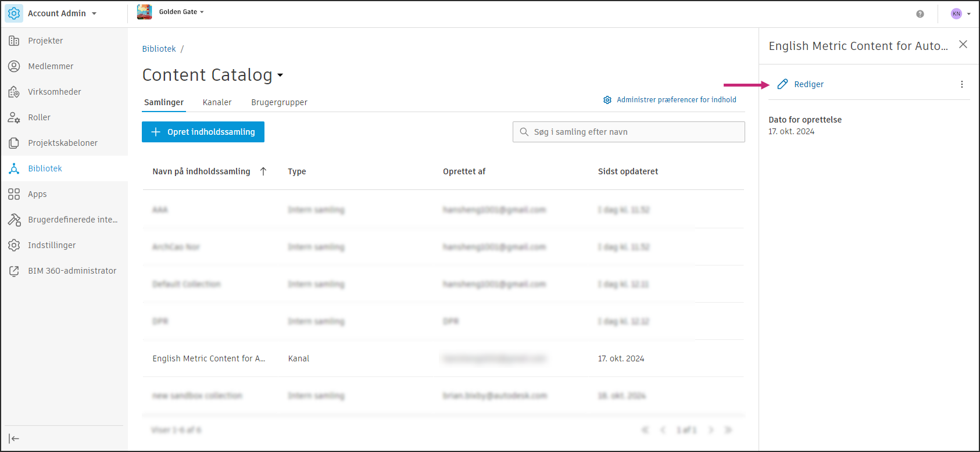Screen dimensions: 980x452
Task: Click the Sidst opdateret column header
Action: [x=628, y=171]
